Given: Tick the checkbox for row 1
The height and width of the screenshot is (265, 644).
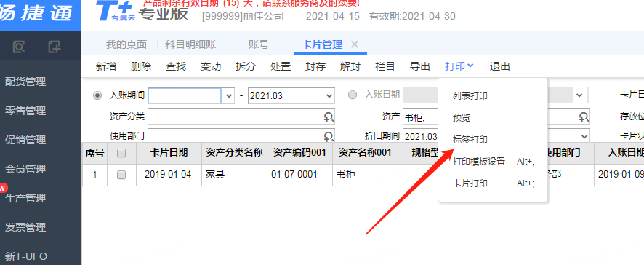Looking at the screenshot, I should pos(121,175).
